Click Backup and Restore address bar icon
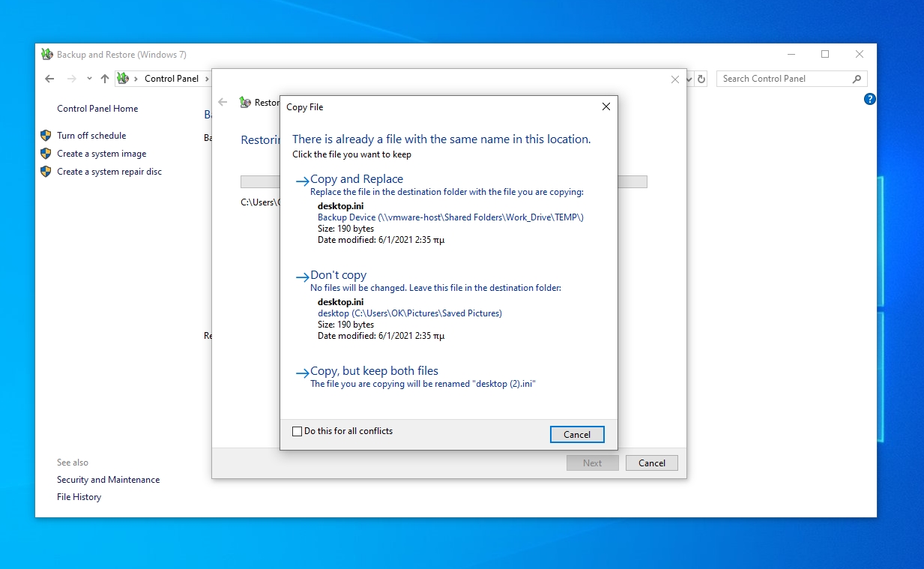 tap(123, 79)
